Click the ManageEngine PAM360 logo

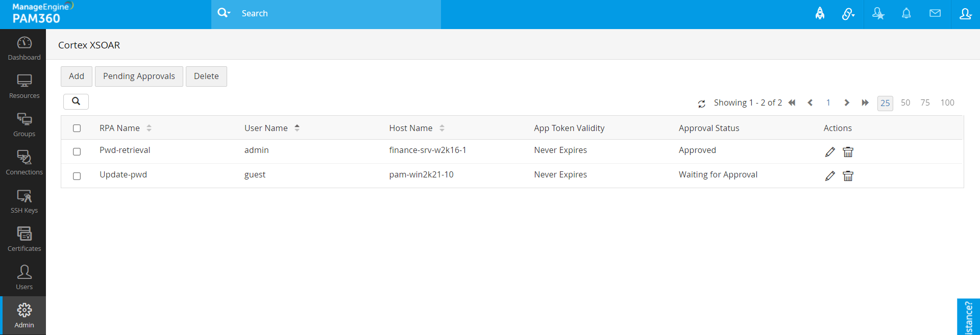[x=43, y=13]
